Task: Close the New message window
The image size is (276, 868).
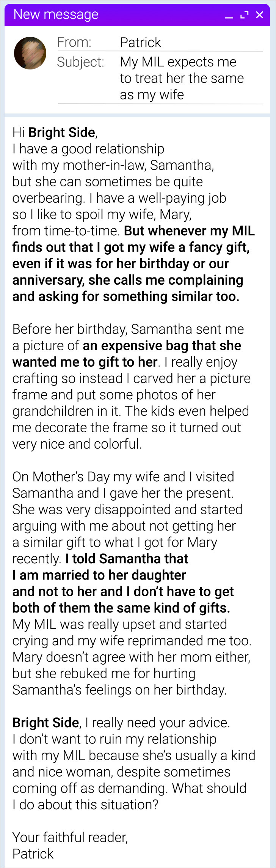Action: click(x=260, y=15)
